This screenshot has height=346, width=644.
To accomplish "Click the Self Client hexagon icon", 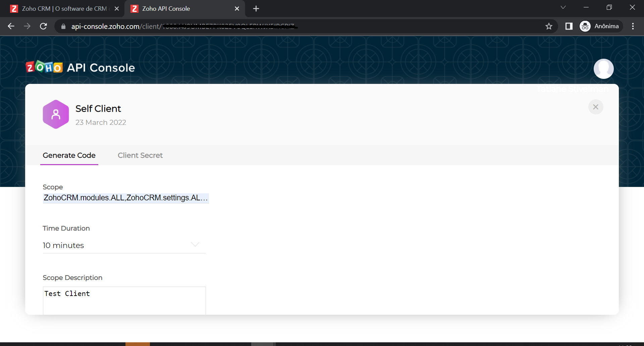I will coord(56,114).
